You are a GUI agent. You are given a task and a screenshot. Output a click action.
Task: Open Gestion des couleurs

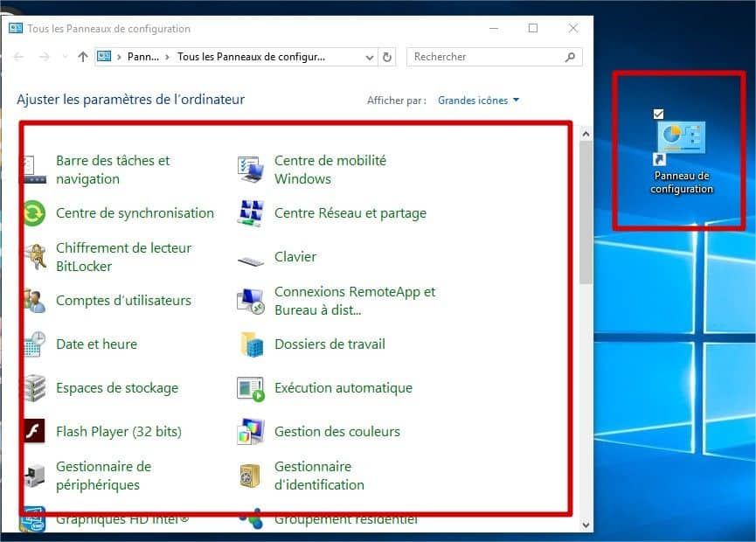[338, 431]
